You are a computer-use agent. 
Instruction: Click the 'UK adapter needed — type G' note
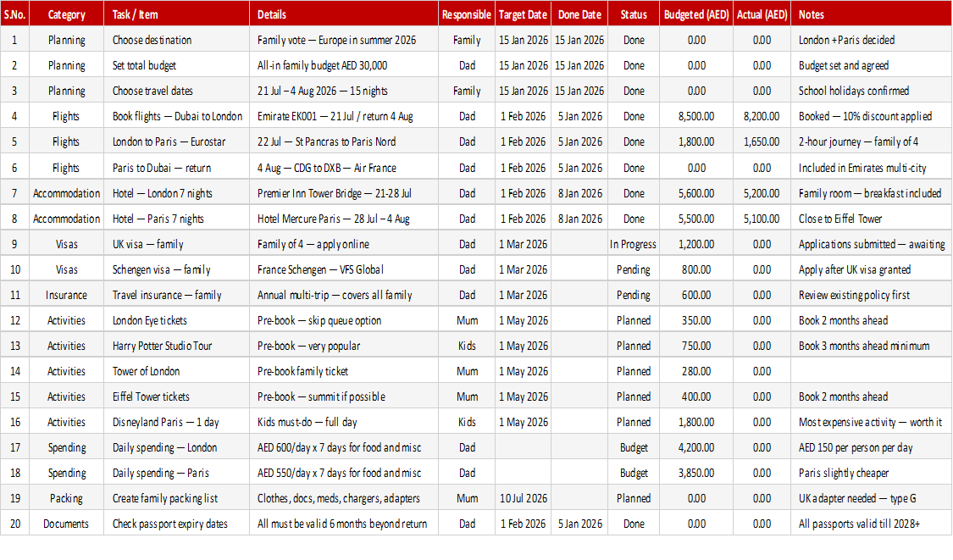[x=872, y=498]
